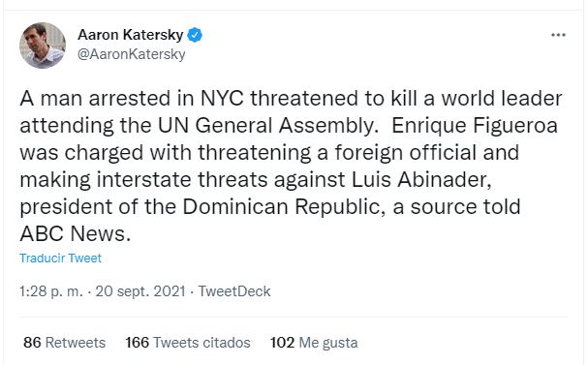Screen dimensions: 588x365
Task: Click the 20 sept. 2021 date
Action: 140,291
